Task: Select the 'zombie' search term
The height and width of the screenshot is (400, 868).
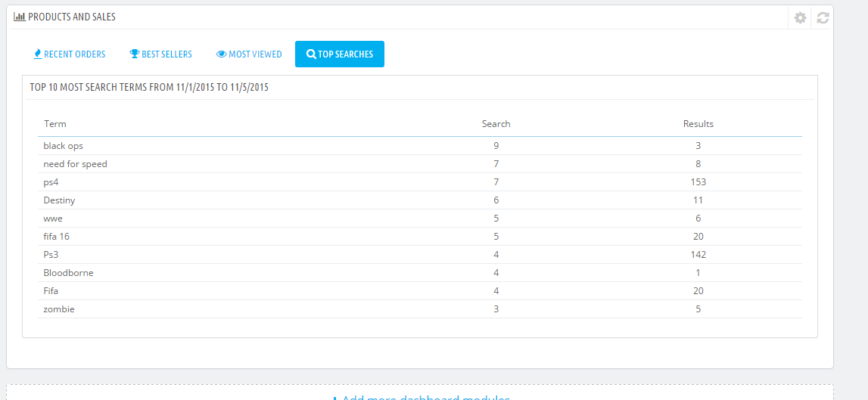Action: pyautogui.click(x=59, y=309)
